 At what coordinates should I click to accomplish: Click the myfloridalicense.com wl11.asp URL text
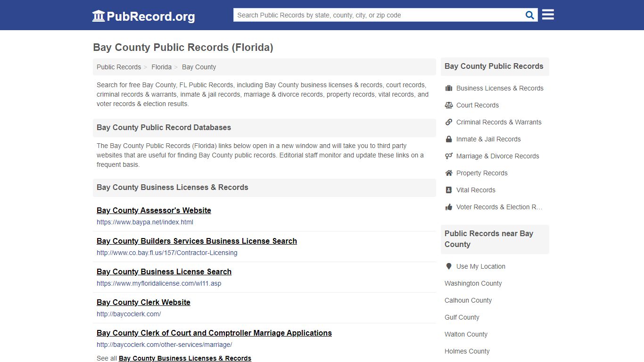click(x=159, y=283)
